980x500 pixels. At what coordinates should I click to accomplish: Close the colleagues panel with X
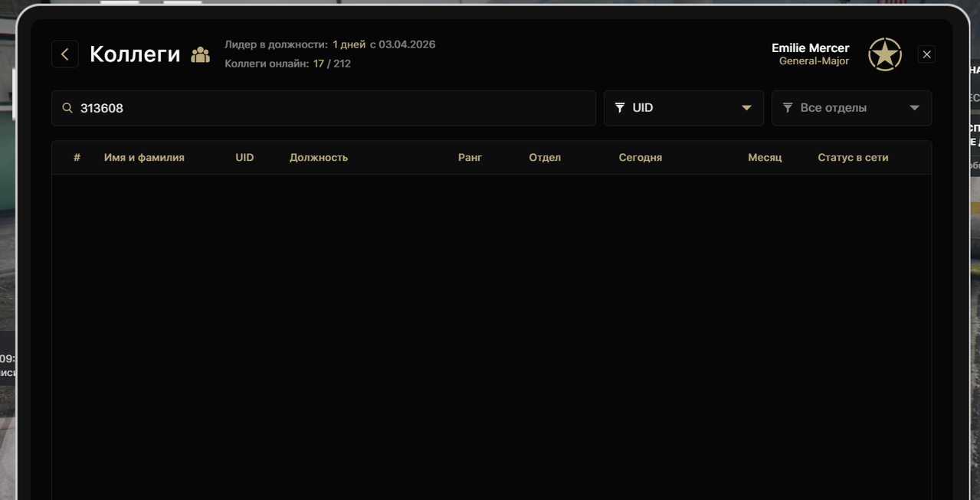[x=926, y=54]
